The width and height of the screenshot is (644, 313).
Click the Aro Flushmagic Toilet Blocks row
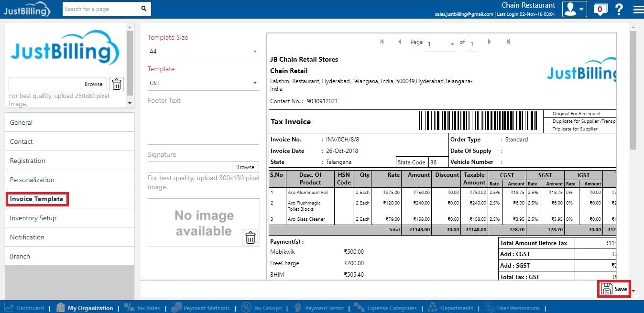[x=443, y=206]
